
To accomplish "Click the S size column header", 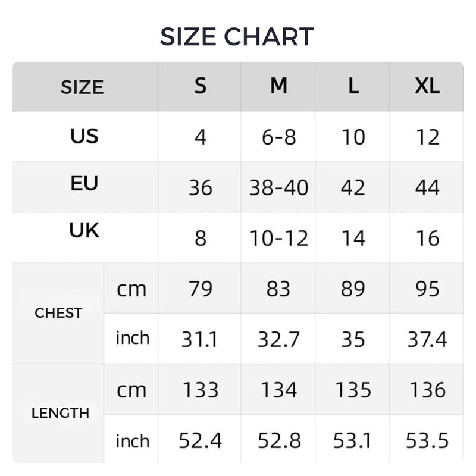I will [201, 86].
